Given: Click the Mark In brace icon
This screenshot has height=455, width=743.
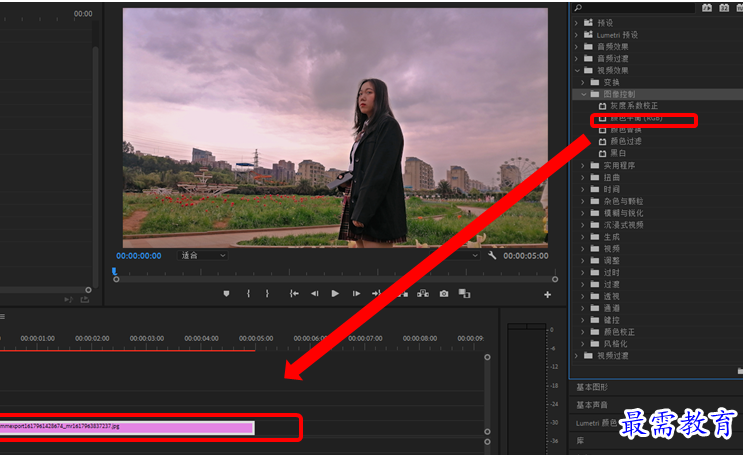Looking at the screenshot, I should click(248, 294).
